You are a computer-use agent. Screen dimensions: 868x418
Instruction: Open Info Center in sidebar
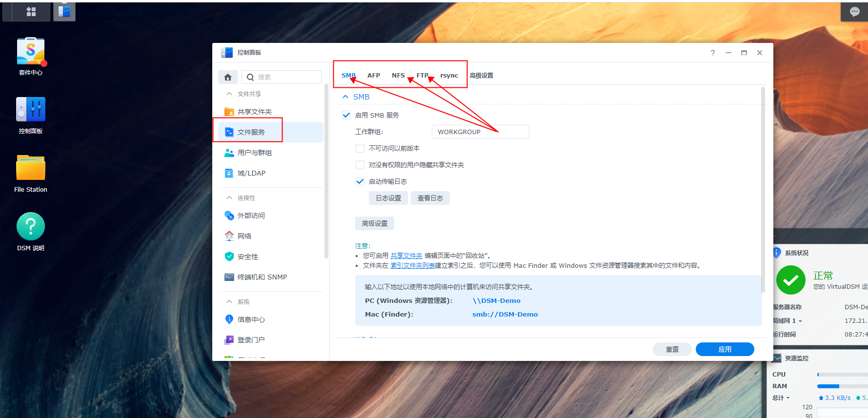[x=270, y=319]
